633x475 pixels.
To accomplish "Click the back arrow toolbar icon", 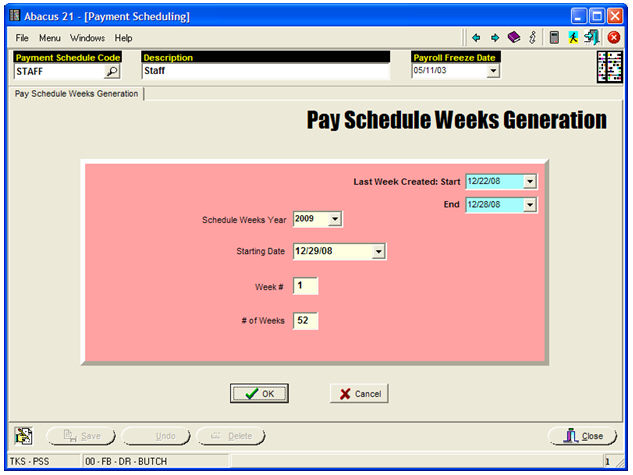I will [476, 37].
